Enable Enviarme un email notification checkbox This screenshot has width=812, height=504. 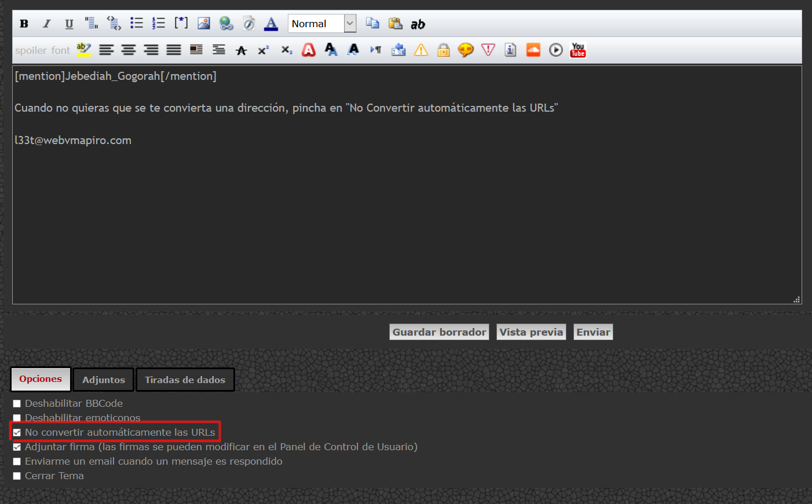tap(17, 462)
